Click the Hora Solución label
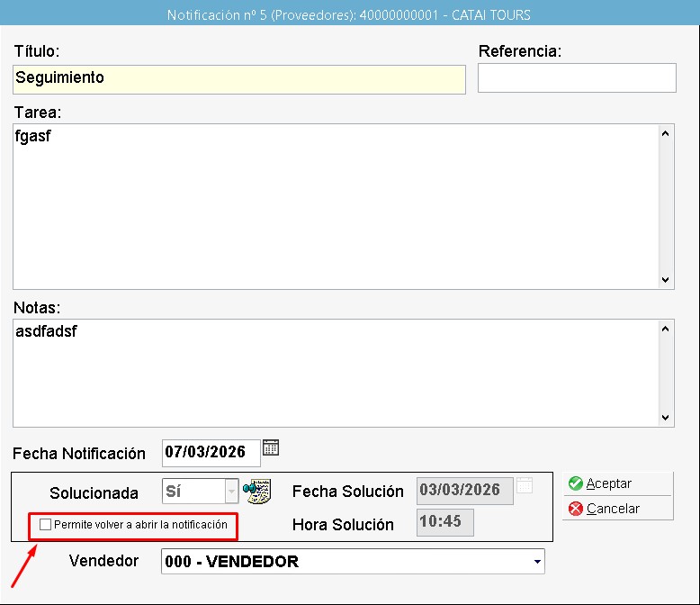This screenshot has width=700, height=605. tap(343, 525)
